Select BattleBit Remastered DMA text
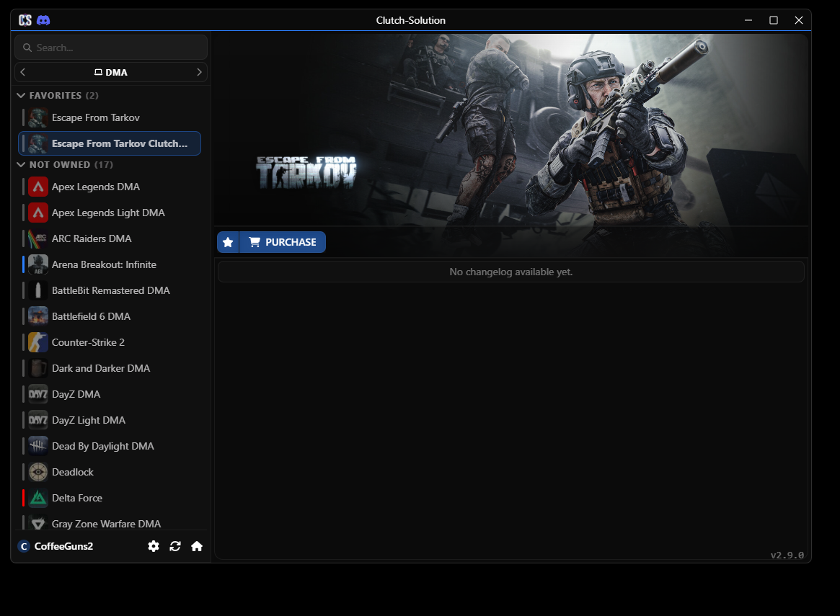The image size is (840, 616). [x=111, y=290]
